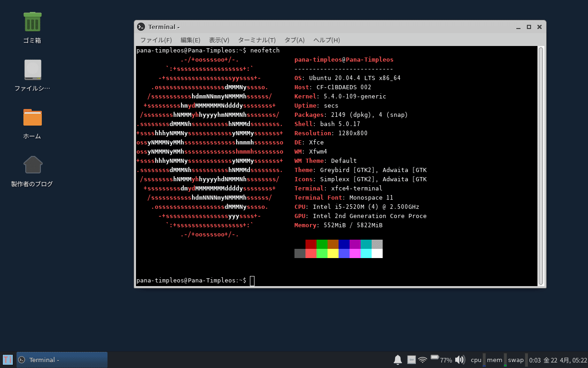Click the 'WM Theme: Default' line

(x=325, y=161)
